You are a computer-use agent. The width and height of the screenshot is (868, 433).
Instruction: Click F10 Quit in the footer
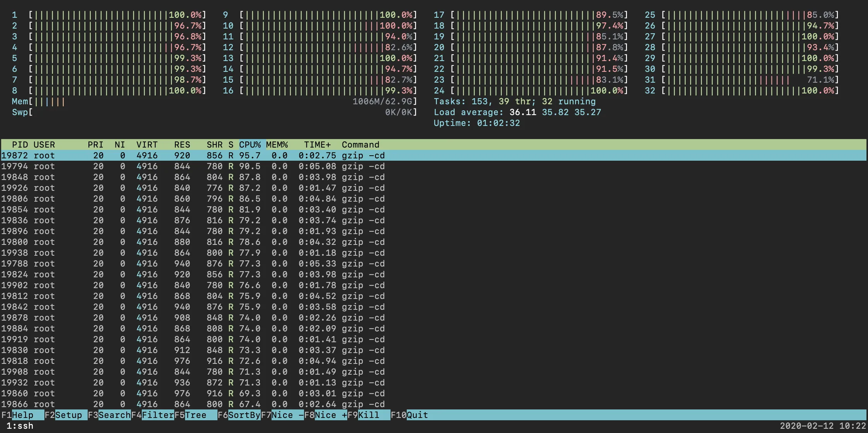tap(417, 415)
